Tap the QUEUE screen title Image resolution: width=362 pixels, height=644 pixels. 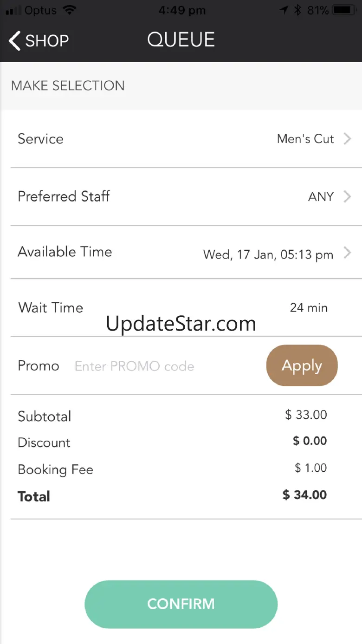coord(181,40)
